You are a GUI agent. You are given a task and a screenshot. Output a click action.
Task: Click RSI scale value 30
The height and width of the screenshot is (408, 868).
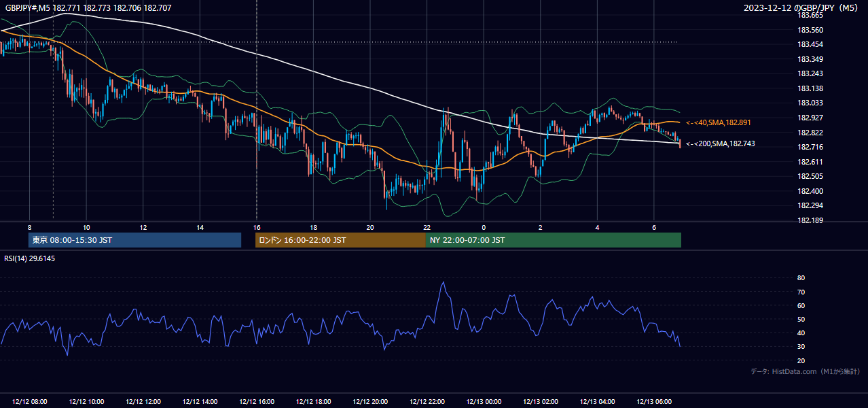pyautogui.click(x=801, y=346)
